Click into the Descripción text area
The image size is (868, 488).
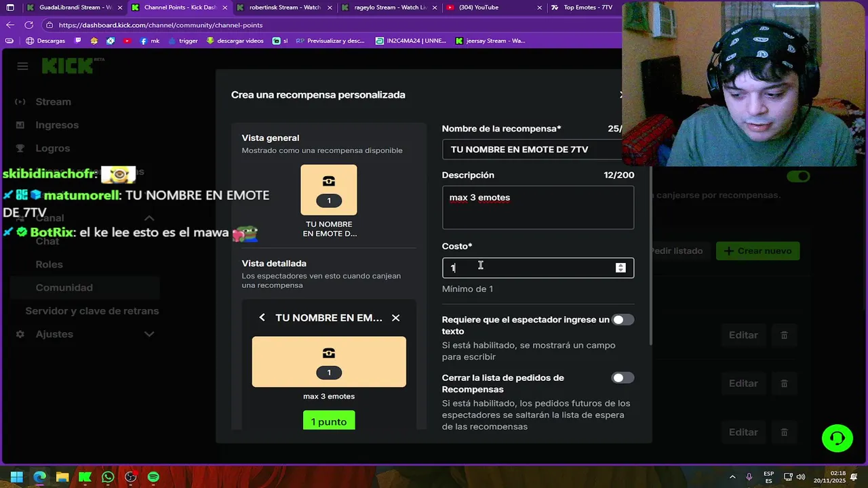(x=538, y=207)
